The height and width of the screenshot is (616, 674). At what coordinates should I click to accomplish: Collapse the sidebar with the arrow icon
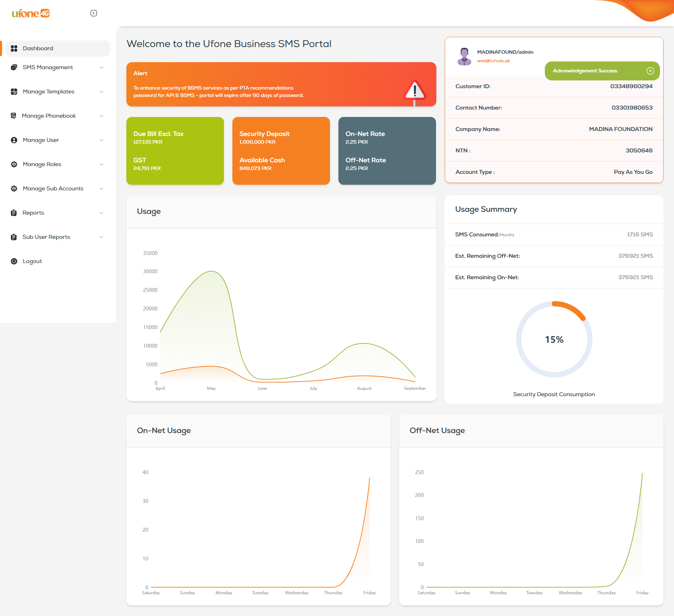pos(94,13)
